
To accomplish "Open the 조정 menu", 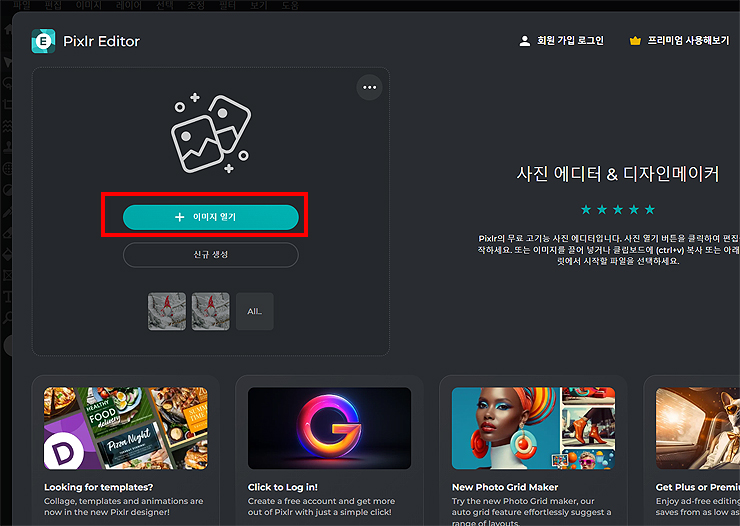I will (196, 5).
